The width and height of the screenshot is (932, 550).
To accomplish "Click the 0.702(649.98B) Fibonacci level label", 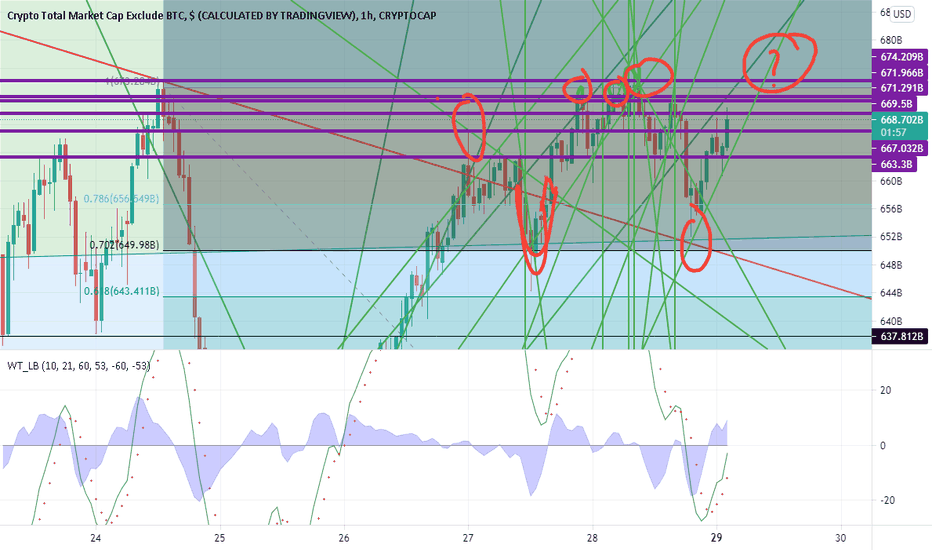I will [124, 245].
